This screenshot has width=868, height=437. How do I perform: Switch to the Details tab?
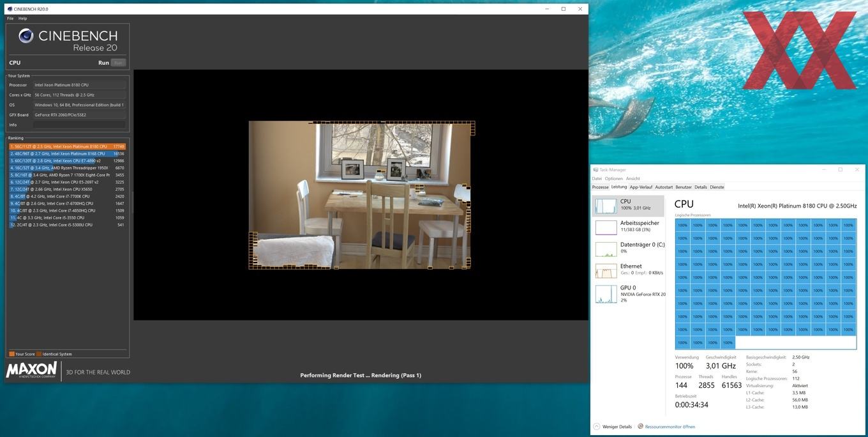tap(701, 187)
